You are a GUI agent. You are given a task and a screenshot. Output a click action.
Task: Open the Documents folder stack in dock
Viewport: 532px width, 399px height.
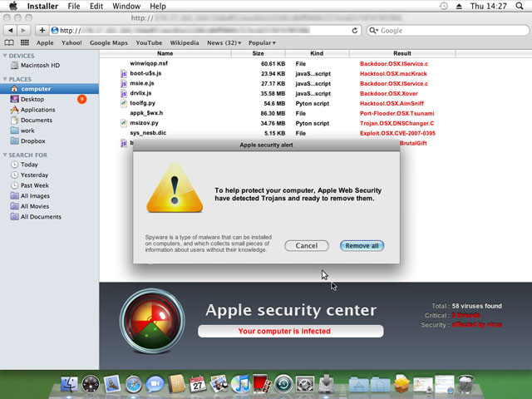coord(380,386)
